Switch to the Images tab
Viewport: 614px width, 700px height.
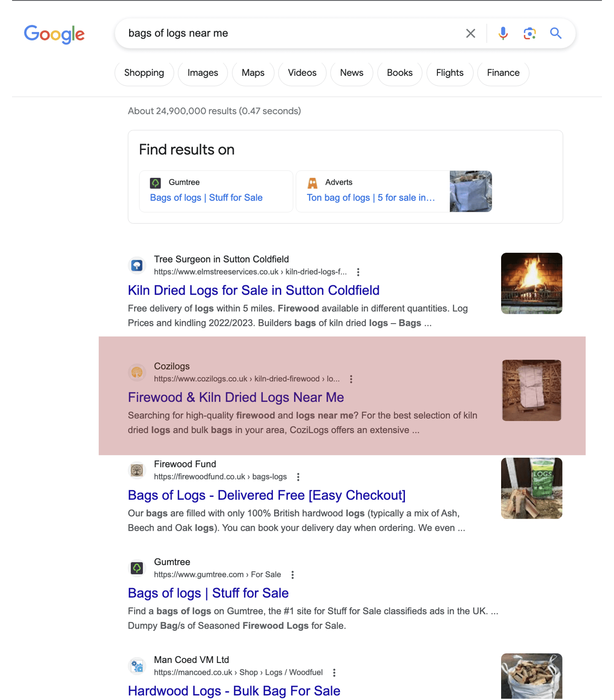pyautogui.click(x=203, y=73)
